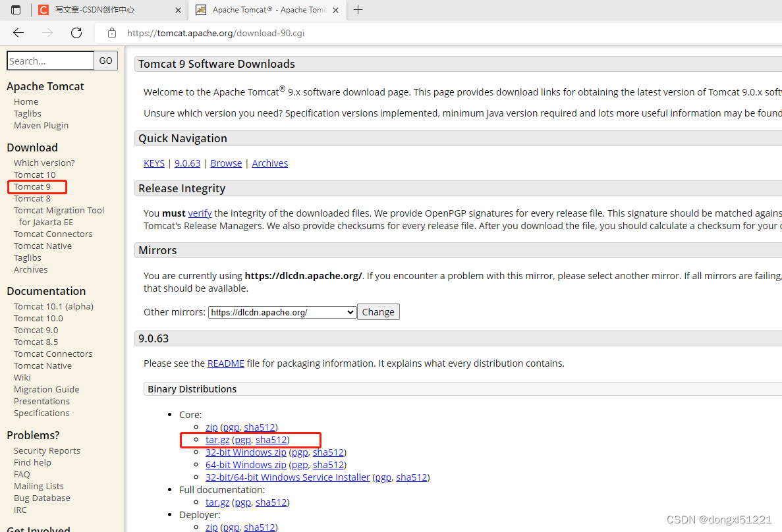This screenshot has width=782, height=532.
Task: Select Tomcat 9 under Download
Action: (32, 186)
